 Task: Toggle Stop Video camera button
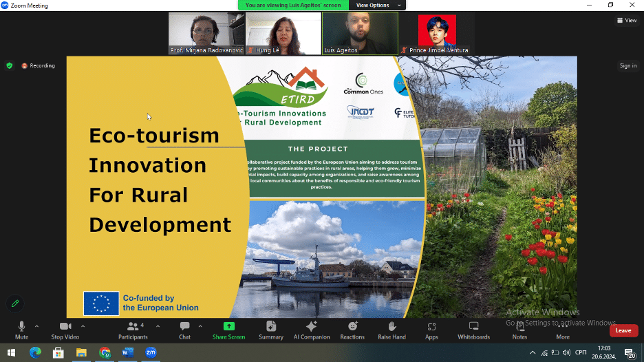(x=65, y=326)
